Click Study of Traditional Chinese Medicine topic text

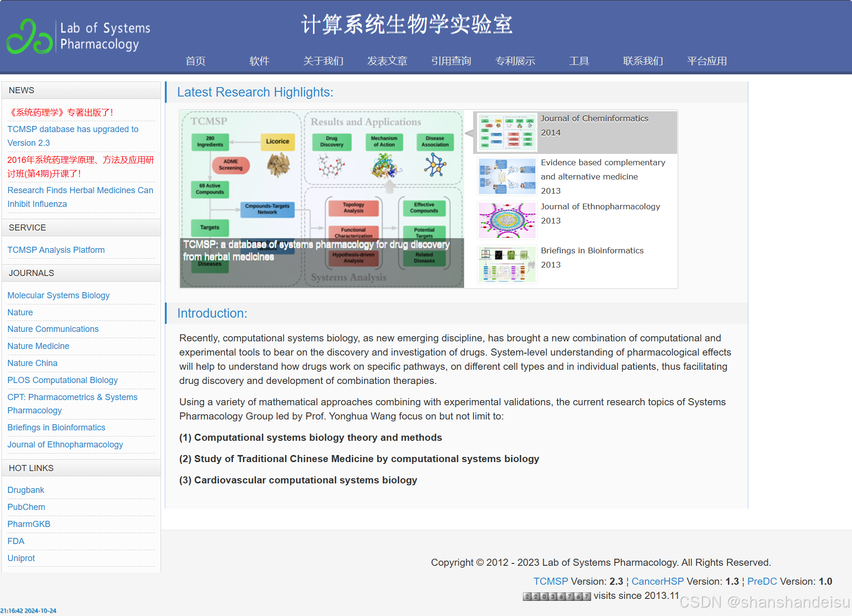coord(359,459)
